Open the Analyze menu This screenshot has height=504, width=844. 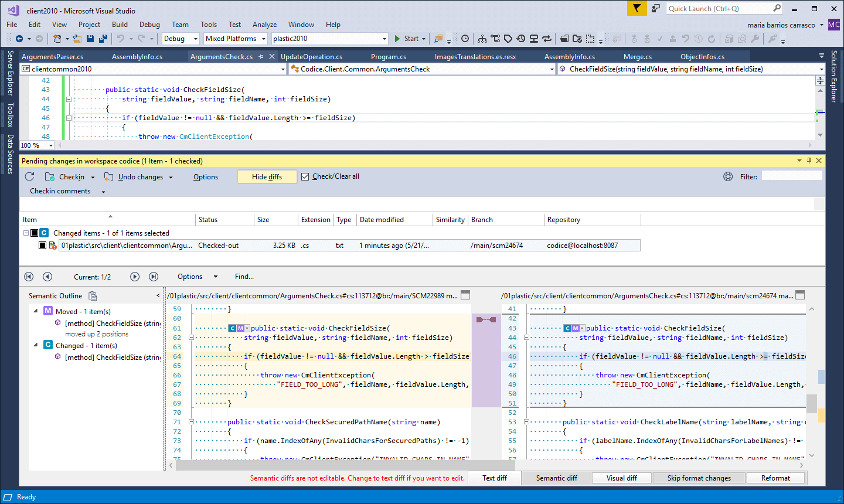[264, 25]
